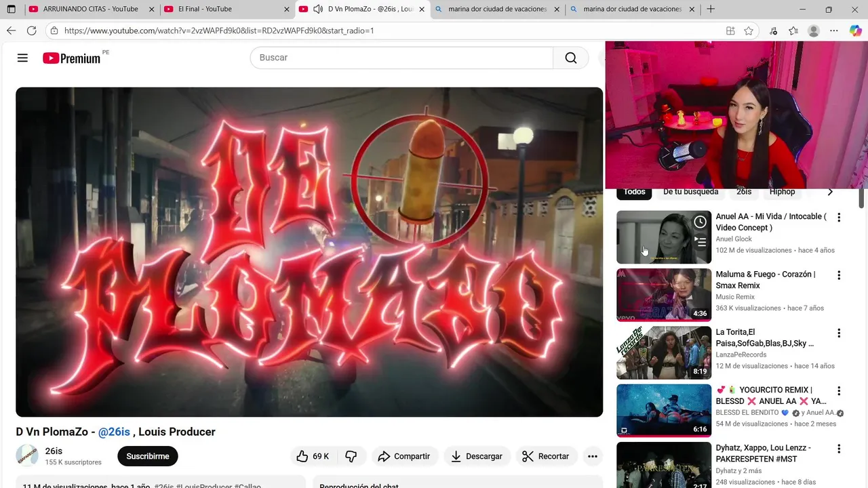Open browser settings and more menu
Viewport: 868px width, 488px height.
pyautogui.click(x=834, y=30)
